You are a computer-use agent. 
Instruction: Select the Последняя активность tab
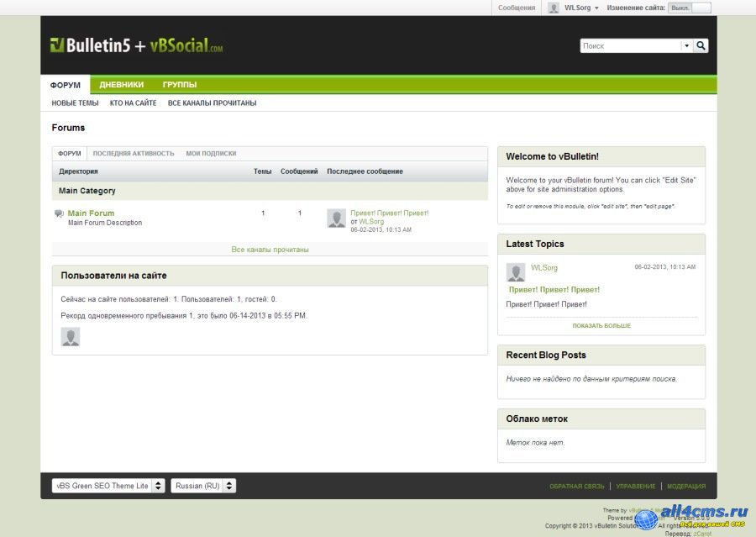click(134, 154)
